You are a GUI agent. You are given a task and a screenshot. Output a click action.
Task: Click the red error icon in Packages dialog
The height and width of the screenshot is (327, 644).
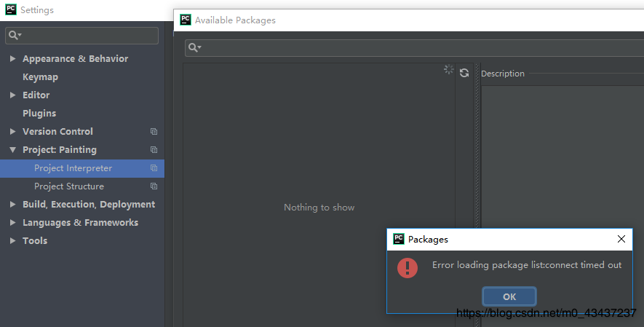coord(408,268)
